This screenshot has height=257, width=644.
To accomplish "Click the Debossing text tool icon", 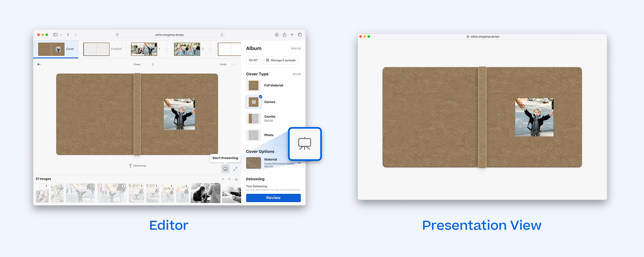I will [x=130, y=166].
